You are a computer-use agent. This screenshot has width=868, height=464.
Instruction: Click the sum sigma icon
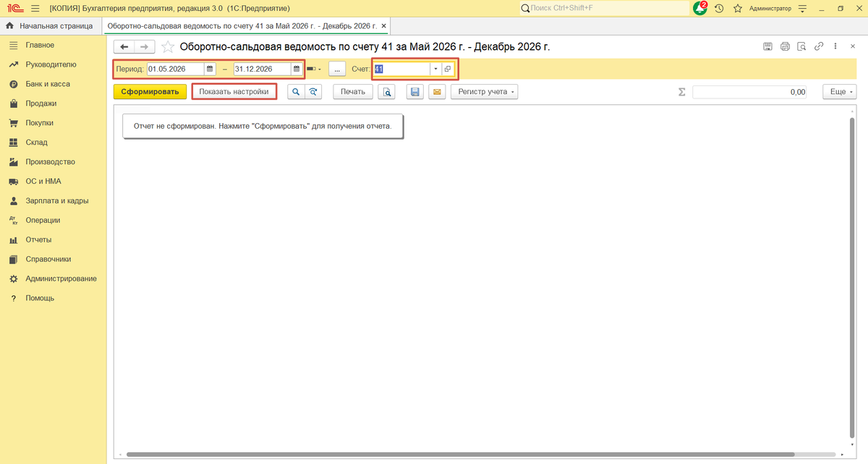coord(681,93)
